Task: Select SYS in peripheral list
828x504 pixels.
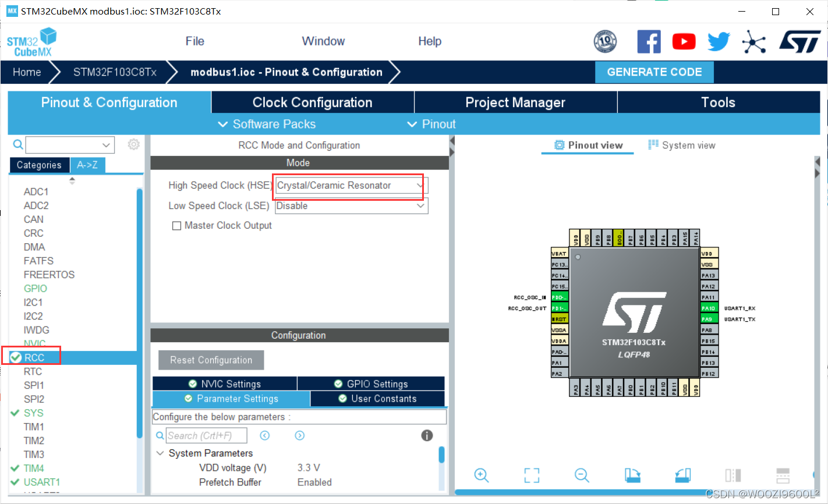Action: pos(33,413)
